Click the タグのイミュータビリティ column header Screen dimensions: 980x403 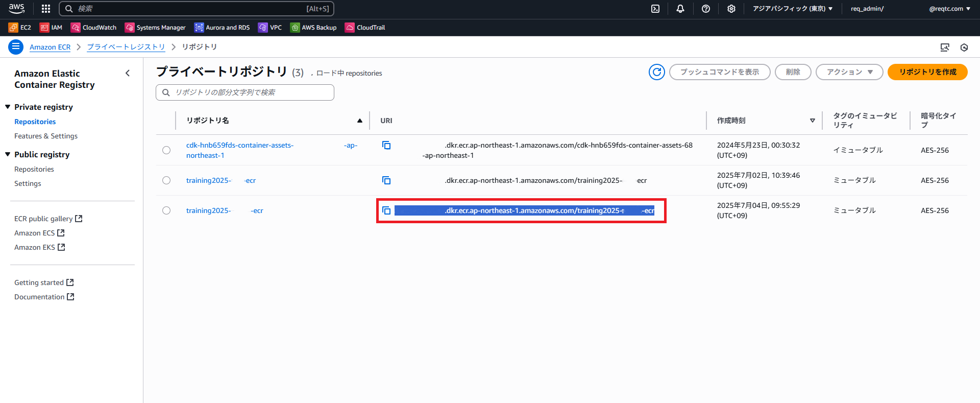pos(865,121)
